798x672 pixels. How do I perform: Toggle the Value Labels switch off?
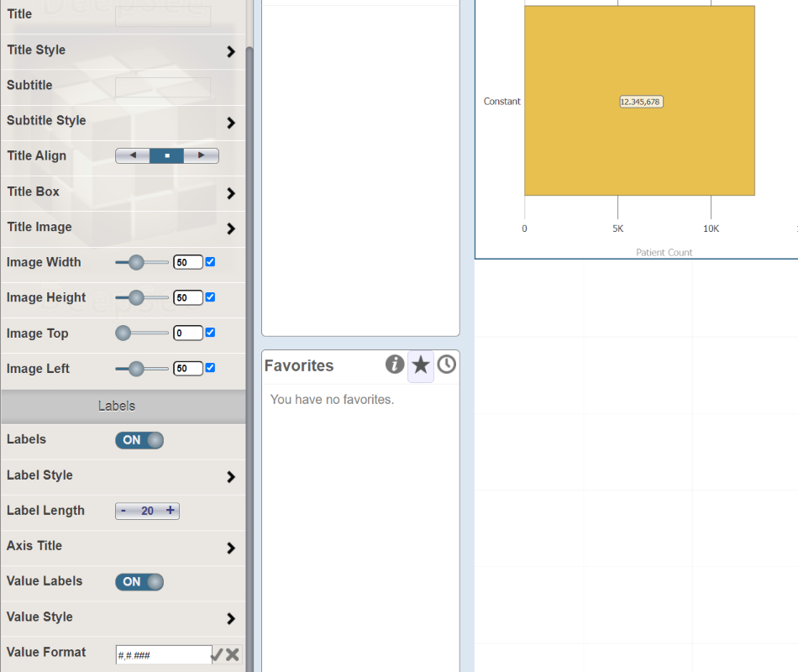point(139,582)
